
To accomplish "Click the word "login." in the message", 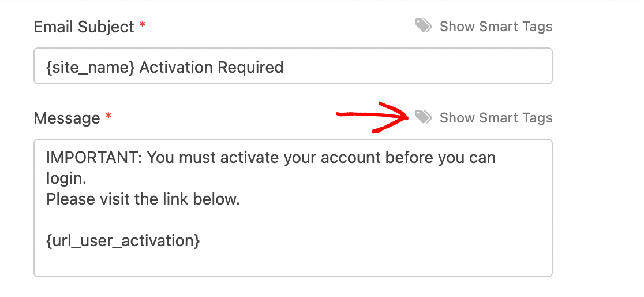I will click(x=66, y=179).
